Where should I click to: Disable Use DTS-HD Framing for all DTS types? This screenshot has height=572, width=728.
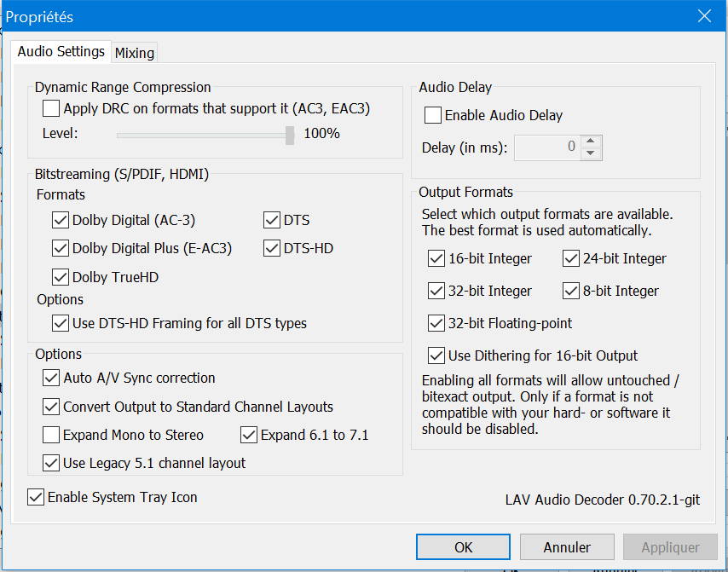coord(60,323)
